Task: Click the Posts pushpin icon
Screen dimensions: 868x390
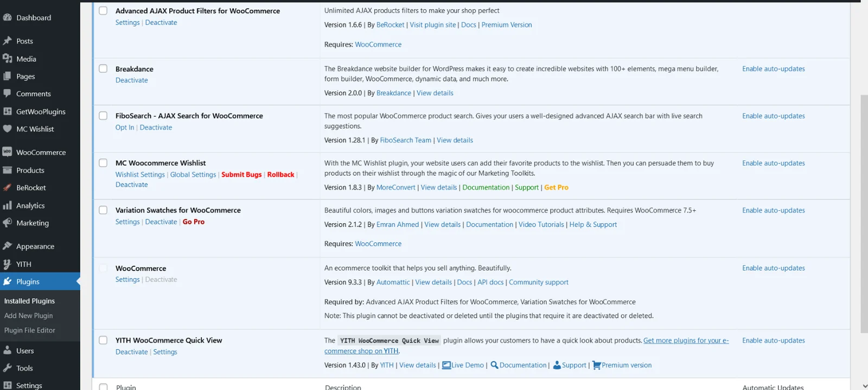Action: (7, 41)
